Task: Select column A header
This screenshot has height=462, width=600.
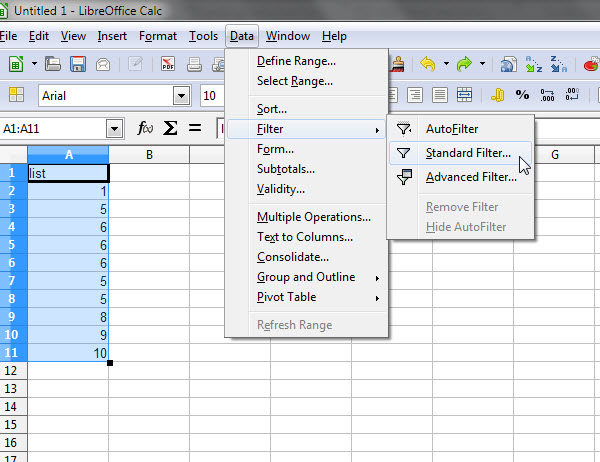Action: (x=68, y=155)
